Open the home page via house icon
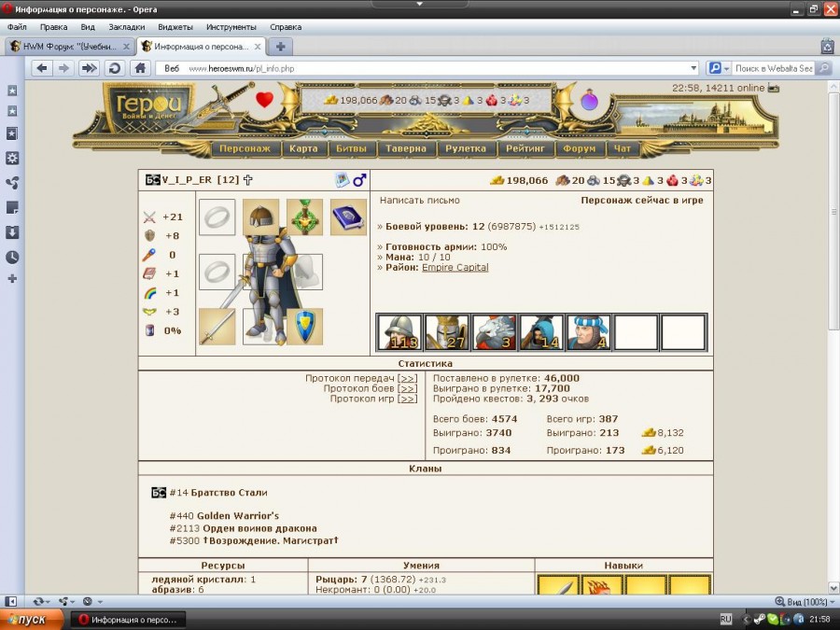 [140, 68]
